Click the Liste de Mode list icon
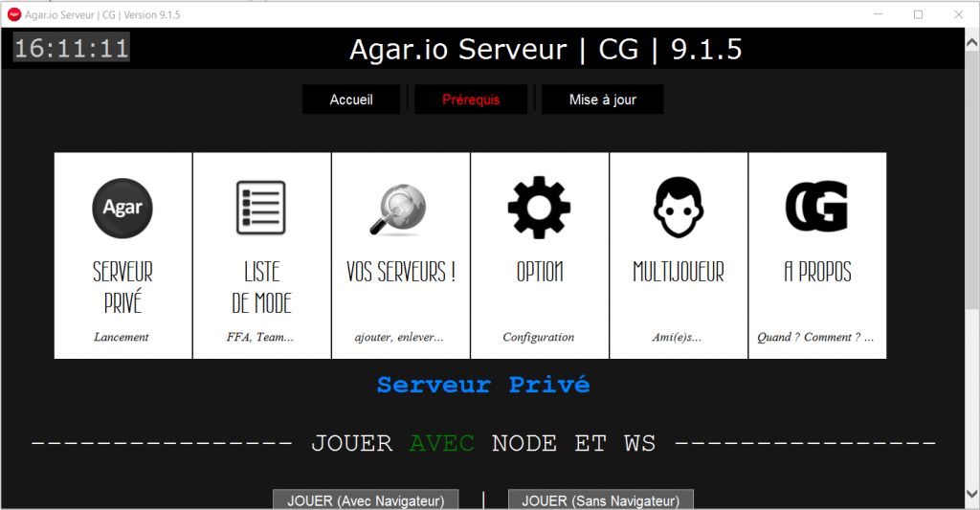Viewport: 980px width, 510px height. click(261, 208)
